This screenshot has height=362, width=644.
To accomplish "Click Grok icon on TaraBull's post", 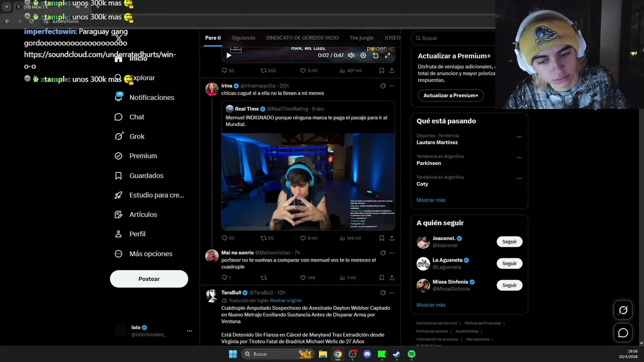I will [x=383, y=293].
